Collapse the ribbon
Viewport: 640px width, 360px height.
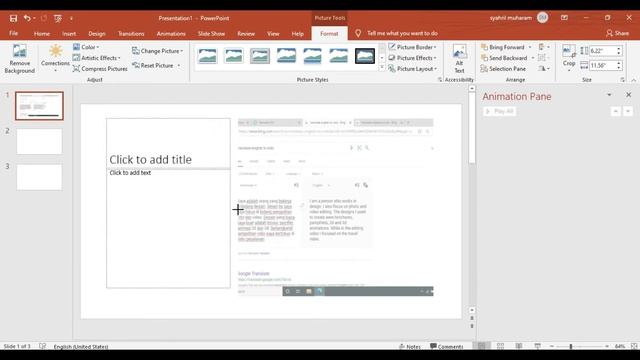pos(633,80)
